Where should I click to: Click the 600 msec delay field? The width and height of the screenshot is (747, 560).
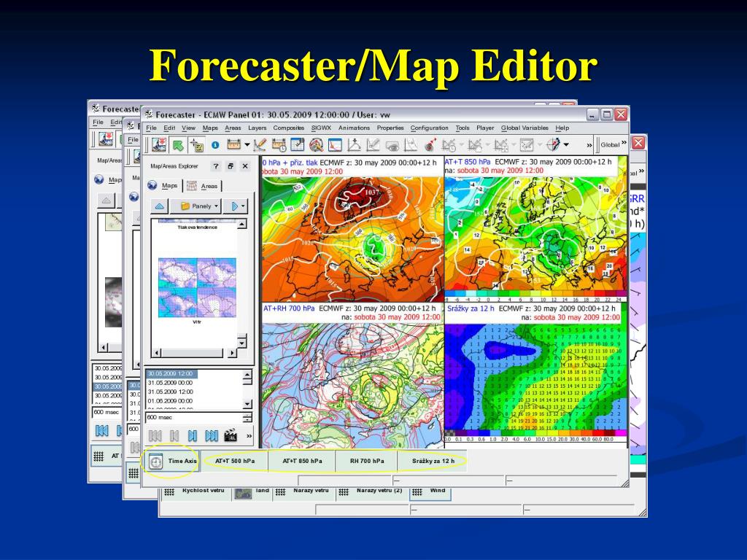click(x=194, y=418)
